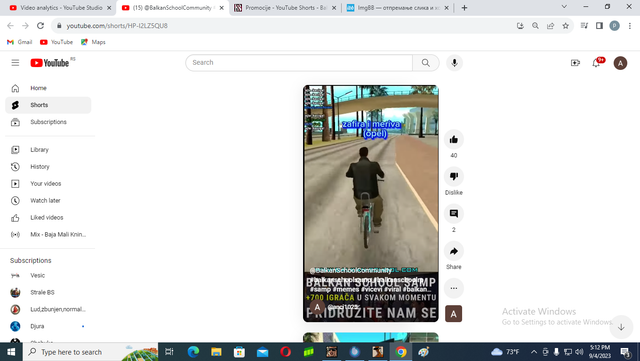Show hidden system tray icons chevron
Screen dimensions: 640x361
point(534,352)
